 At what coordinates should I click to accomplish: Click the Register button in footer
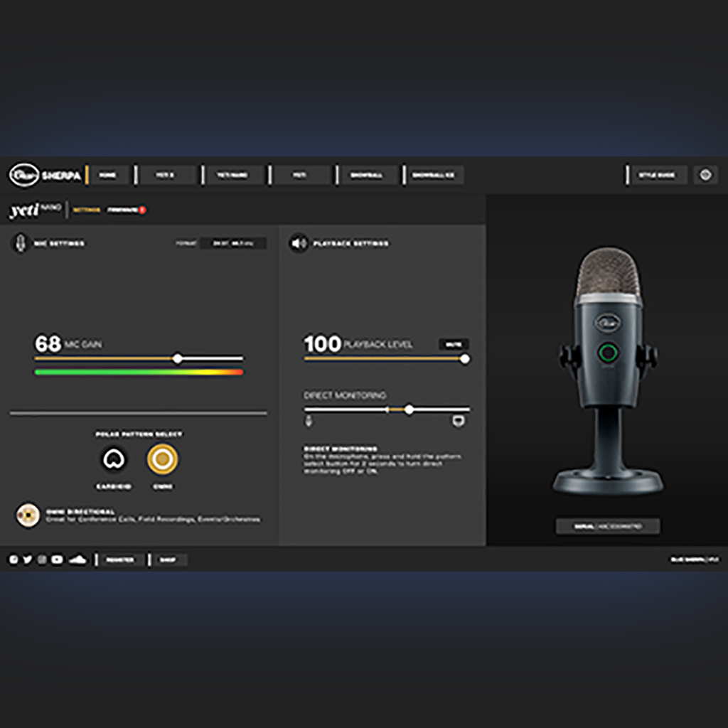pos(119,560)
